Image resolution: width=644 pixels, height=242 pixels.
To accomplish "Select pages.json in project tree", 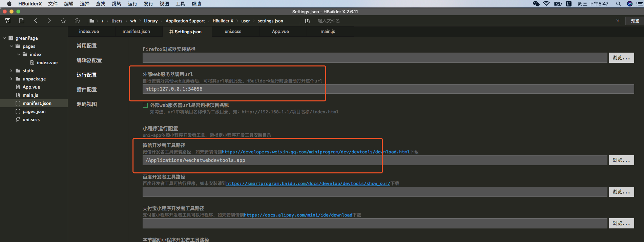I will click(x=34, y=111).
